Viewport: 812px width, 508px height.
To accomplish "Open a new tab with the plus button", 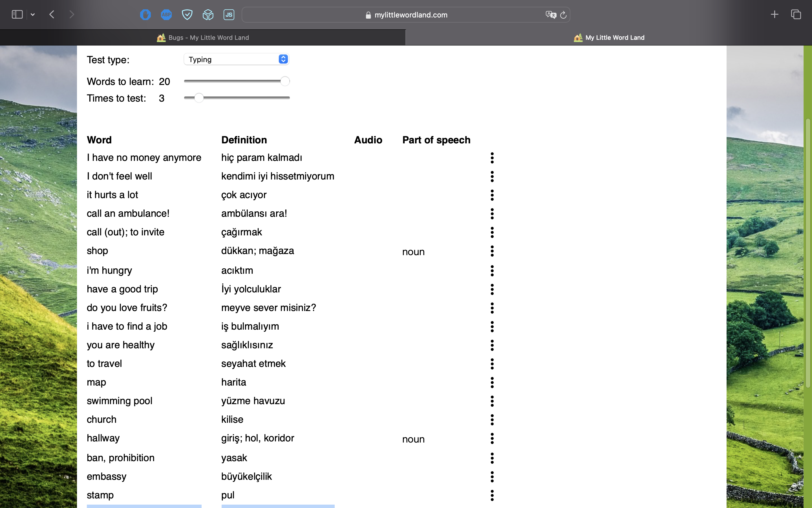I will coord(775,14).
